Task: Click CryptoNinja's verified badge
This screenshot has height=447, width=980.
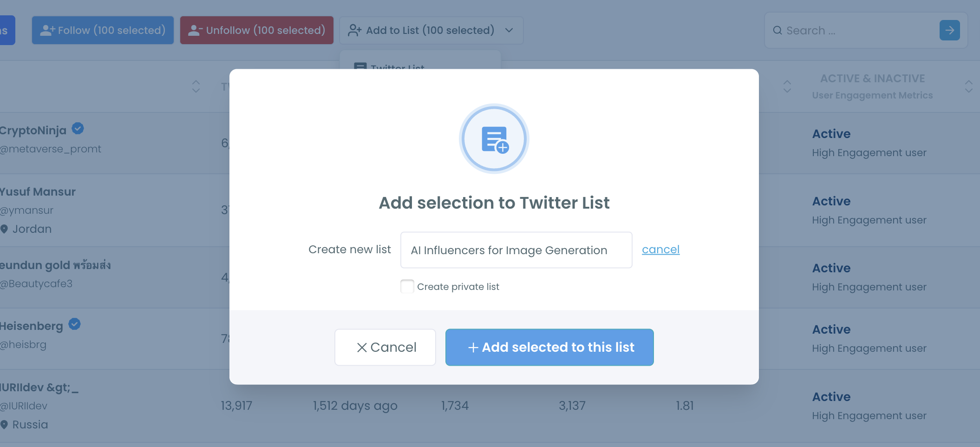Action: [x=78, y=129]
